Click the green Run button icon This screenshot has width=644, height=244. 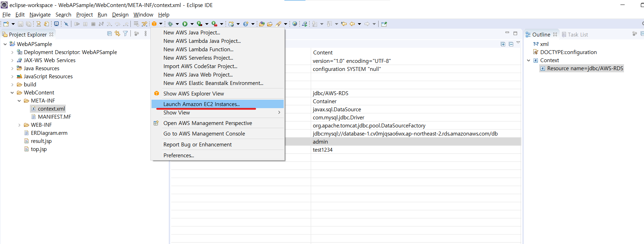click(x=185, y=24)
